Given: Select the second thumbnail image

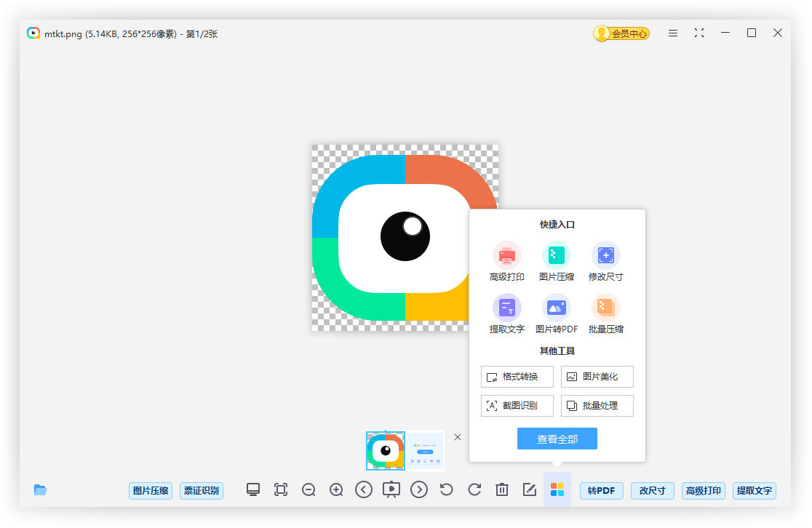Looking at the screenshot, I should coord(425,451).
